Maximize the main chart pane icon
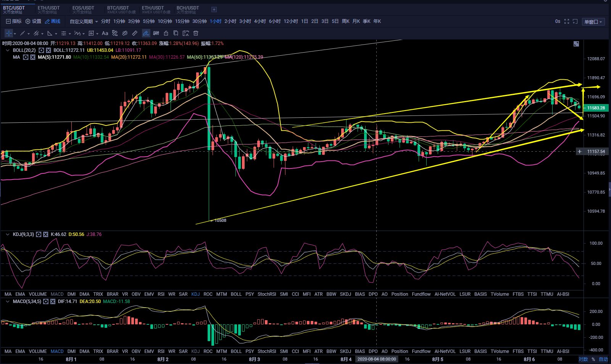Viewport: 611px width, 364px height. 576,44
